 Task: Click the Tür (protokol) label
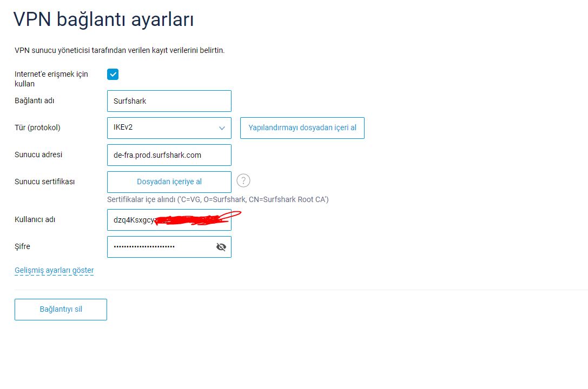(x=37, y=128)
